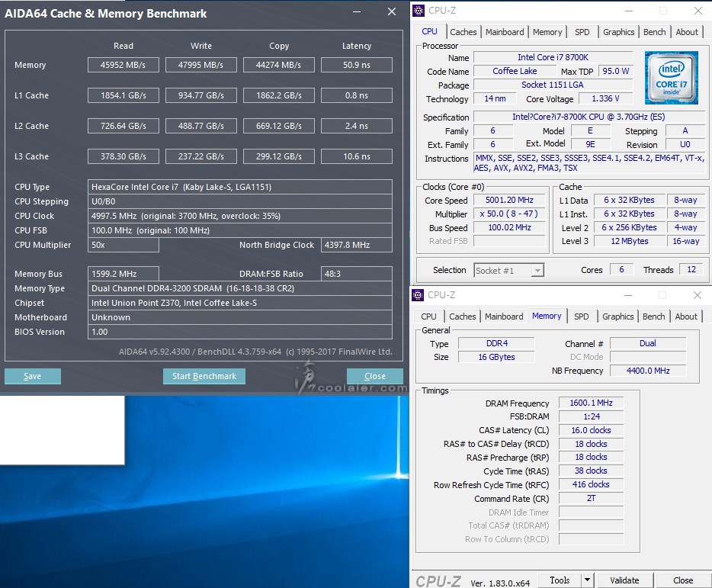Open the SPD tab in the upper CPU-Z window
The width and height of the screenshot is (712, 588).
coord(582,32)
